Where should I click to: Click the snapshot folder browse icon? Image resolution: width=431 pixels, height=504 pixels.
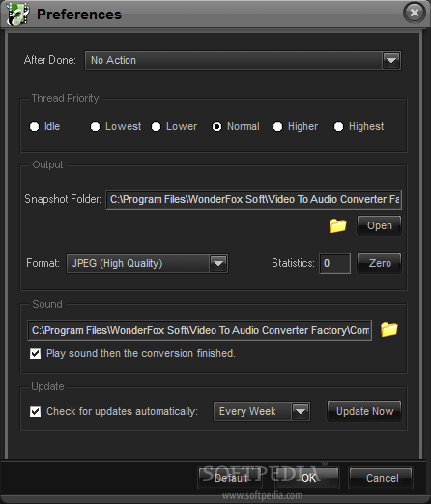(x=338, y=225)
